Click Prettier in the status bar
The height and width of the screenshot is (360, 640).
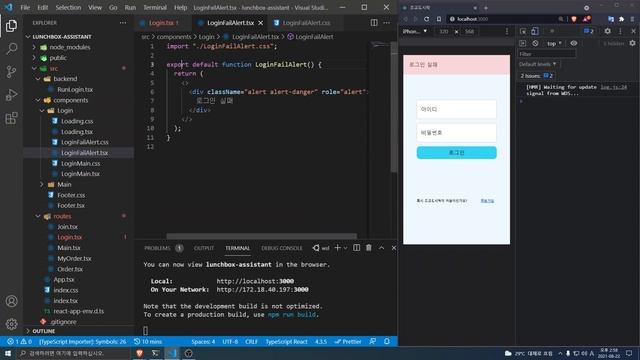(348, 342)
